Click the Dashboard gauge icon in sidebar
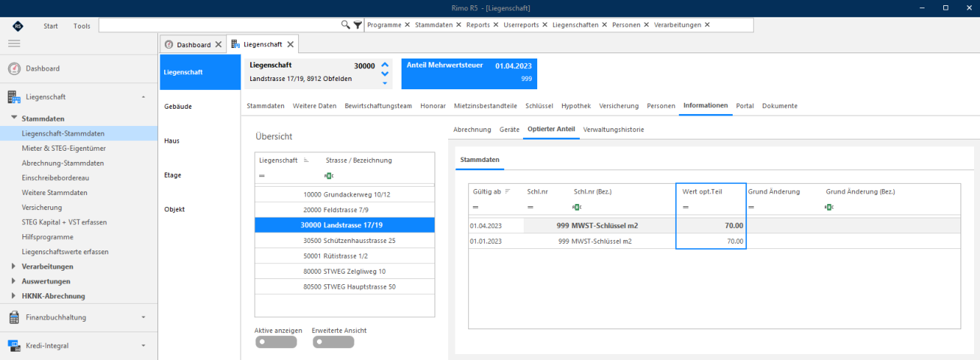 tap(14, 68)
